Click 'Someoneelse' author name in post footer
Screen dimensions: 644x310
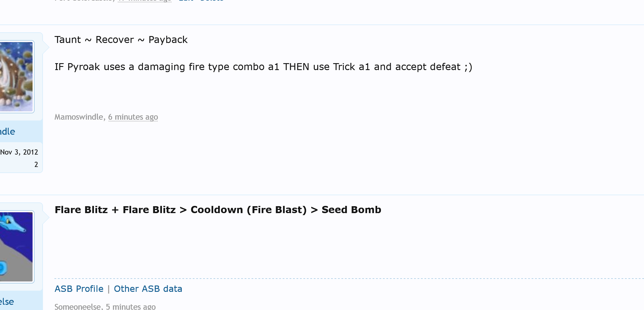(78, 307)
